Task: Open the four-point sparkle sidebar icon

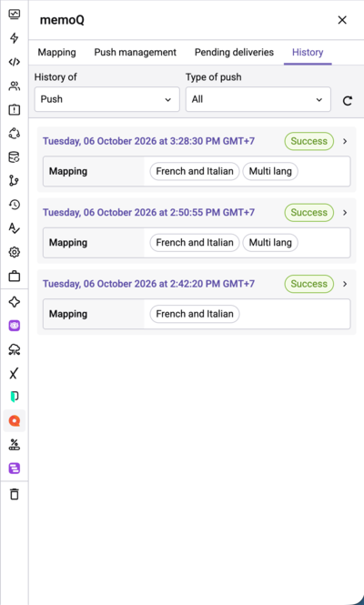Action: point(15,302)
